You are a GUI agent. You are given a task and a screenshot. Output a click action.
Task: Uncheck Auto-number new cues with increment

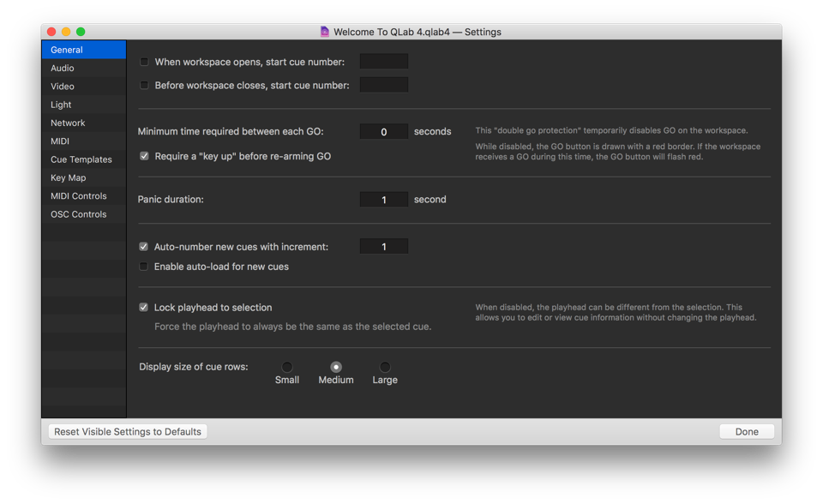tap(144, 247)
